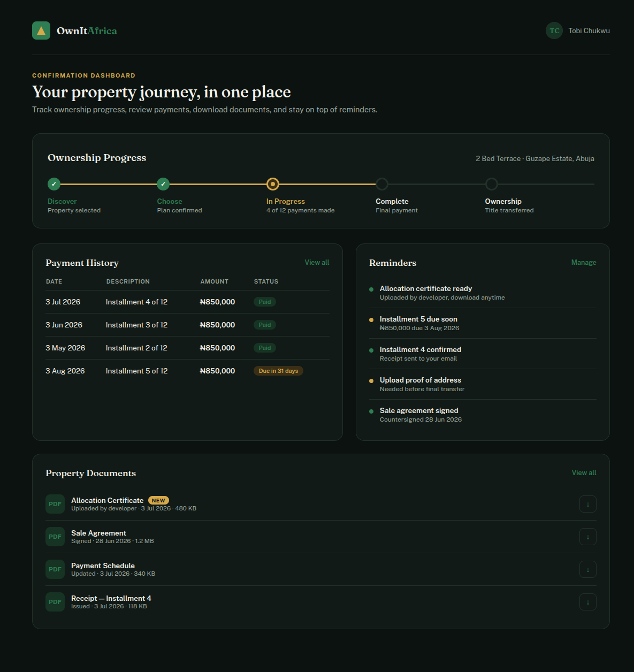Open Sale agreement signed reminder
The height and width of the screenshot is (672, 634).
[483, 415]
